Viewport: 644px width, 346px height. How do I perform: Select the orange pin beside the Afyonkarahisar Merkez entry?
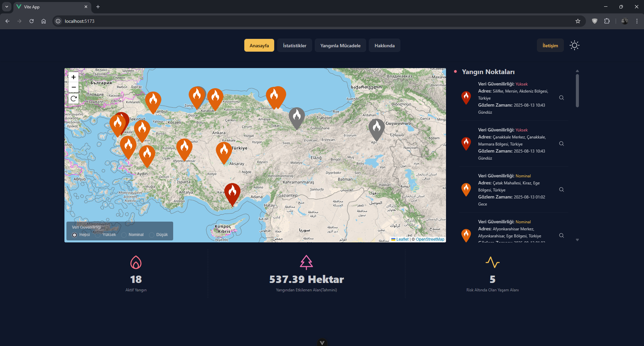pyautogui.click(x=466, y=235)
